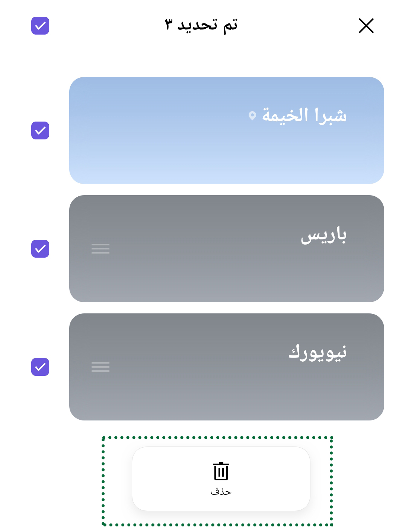This screenshot has width=402, height=532.
Task: Click the selected count numeral ٣
Action: click(x=169, y=25)
